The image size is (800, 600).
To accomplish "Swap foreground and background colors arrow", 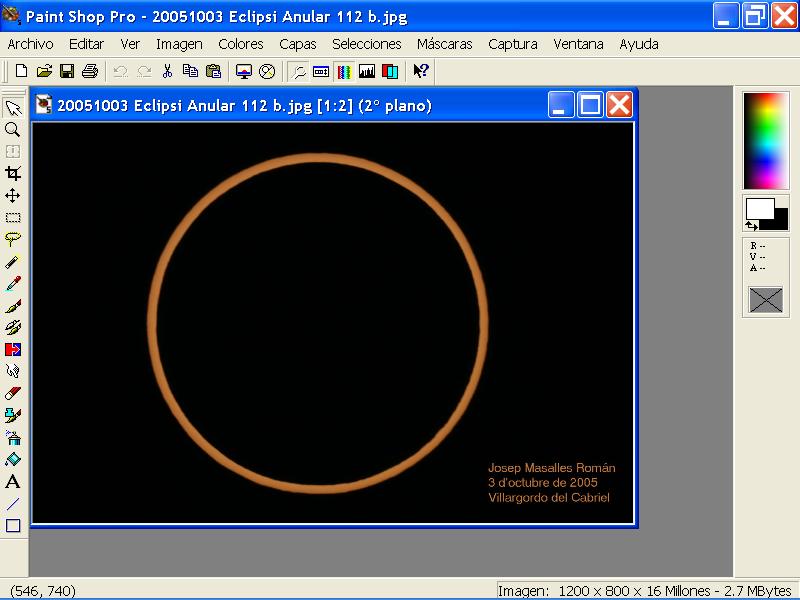I will coord(752,226).
